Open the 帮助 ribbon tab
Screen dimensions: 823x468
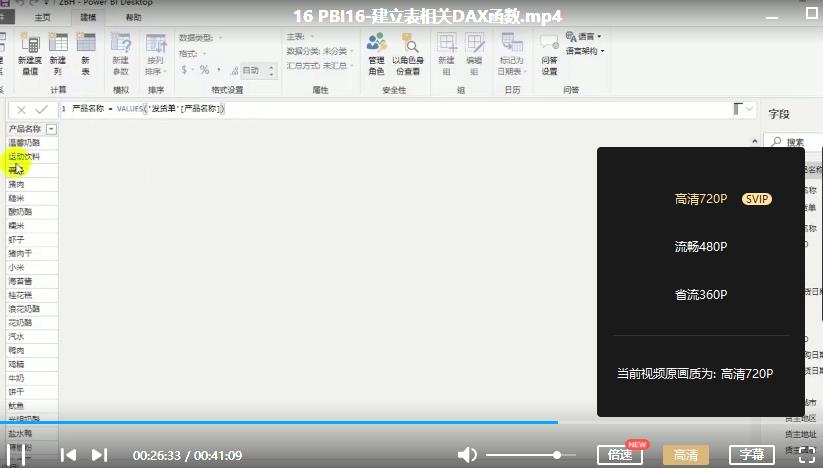pyautogui.click(x=133, y=17)
